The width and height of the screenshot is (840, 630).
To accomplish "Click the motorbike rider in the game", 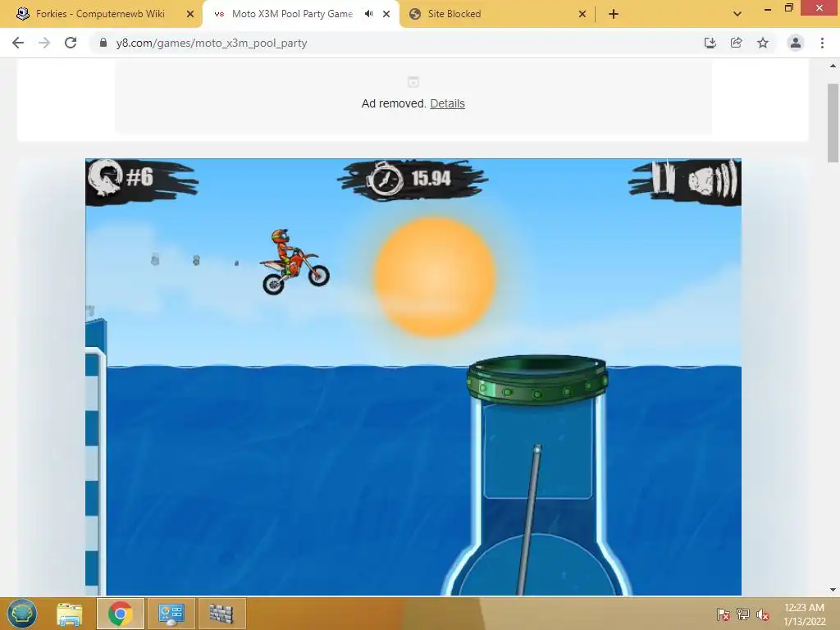I will click(x=294, y=262).
